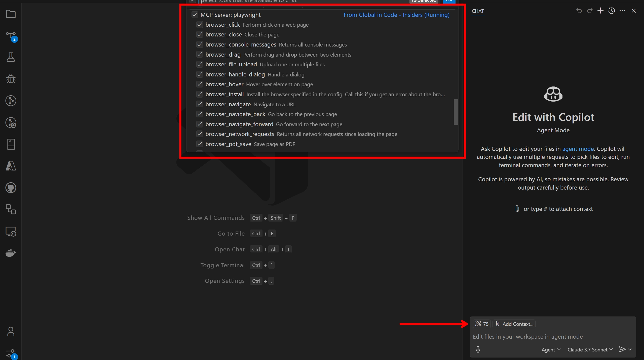Uncheck the browser_navigate tool

(200, 104)
